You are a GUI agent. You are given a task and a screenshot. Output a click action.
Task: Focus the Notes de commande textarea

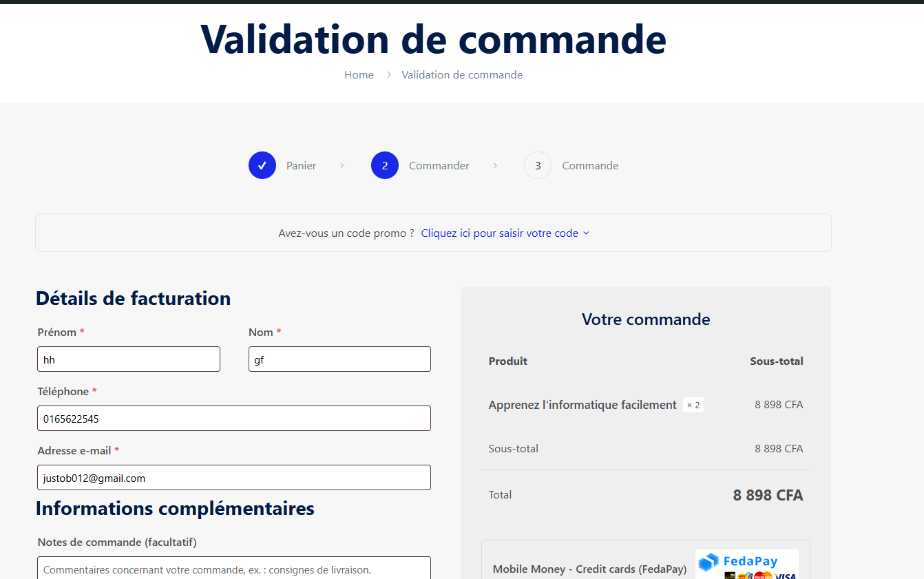coord(234,568)
